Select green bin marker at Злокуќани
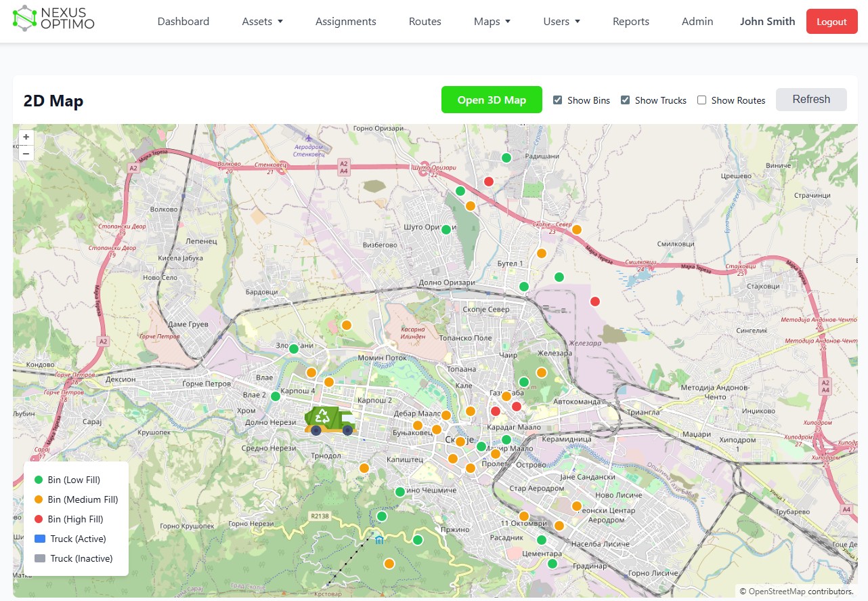This screenshot has height=601, width=868. (x=294, y=349)
